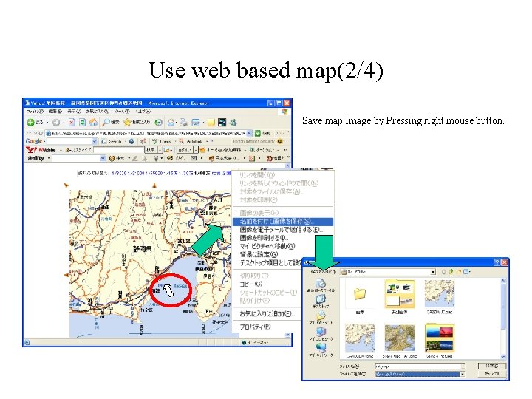Go to the home page via house icon
This screenshot has width=532, height=399.
point(93,122)
